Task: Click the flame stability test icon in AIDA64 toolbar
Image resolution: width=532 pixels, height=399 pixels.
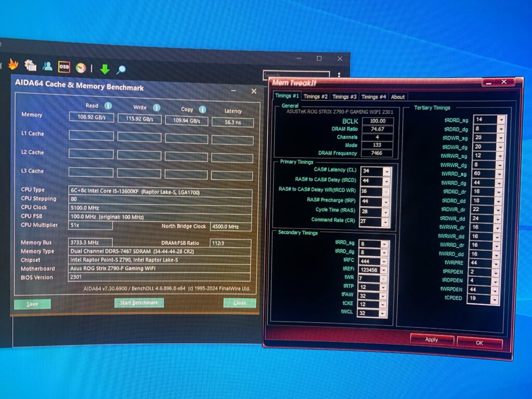Action: coord(13,64)
